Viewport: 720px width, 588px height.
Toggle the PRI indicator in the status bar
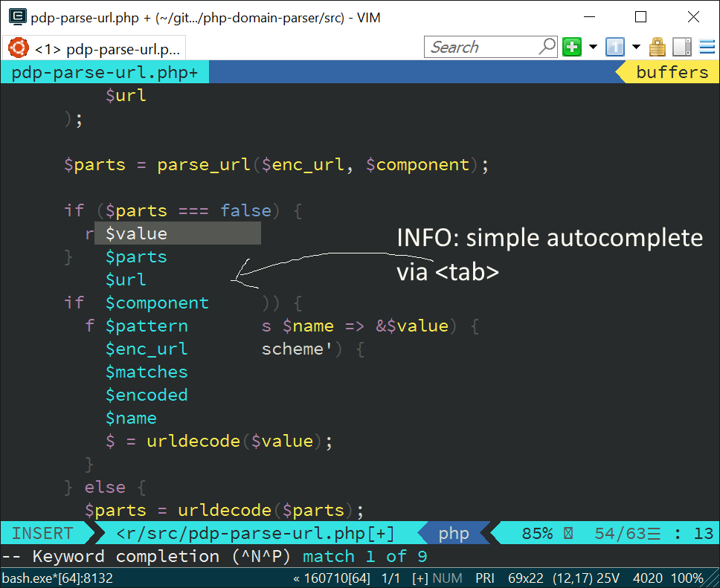(x=485, y=578)
